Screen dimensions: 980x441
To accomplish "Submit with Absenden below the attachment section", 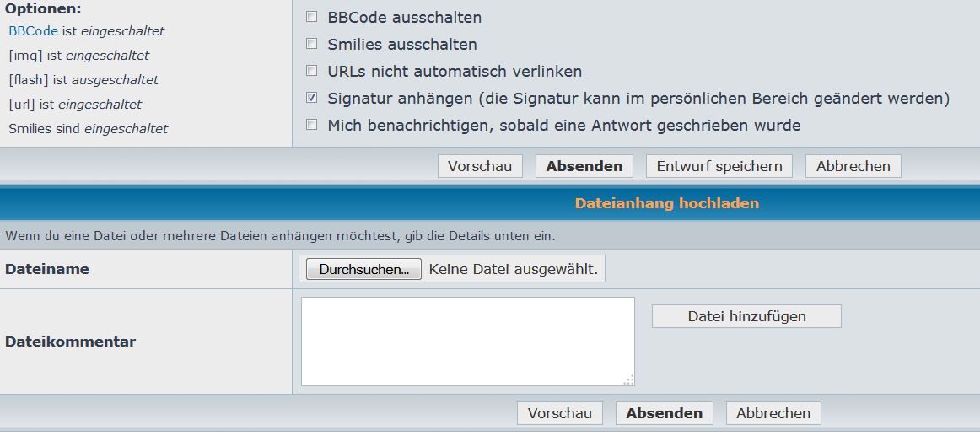I will point(665,413).
